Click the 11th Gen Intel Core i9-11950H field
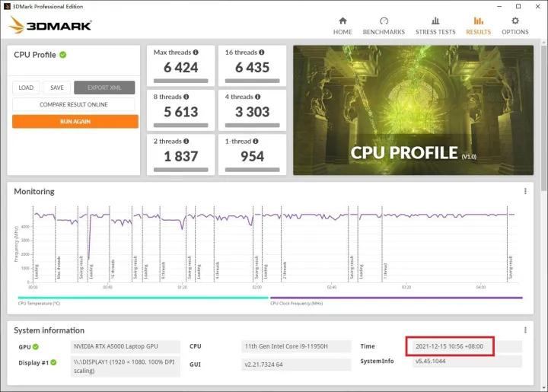This screenshot has height=392, width=548. click(x=296, y=346)
